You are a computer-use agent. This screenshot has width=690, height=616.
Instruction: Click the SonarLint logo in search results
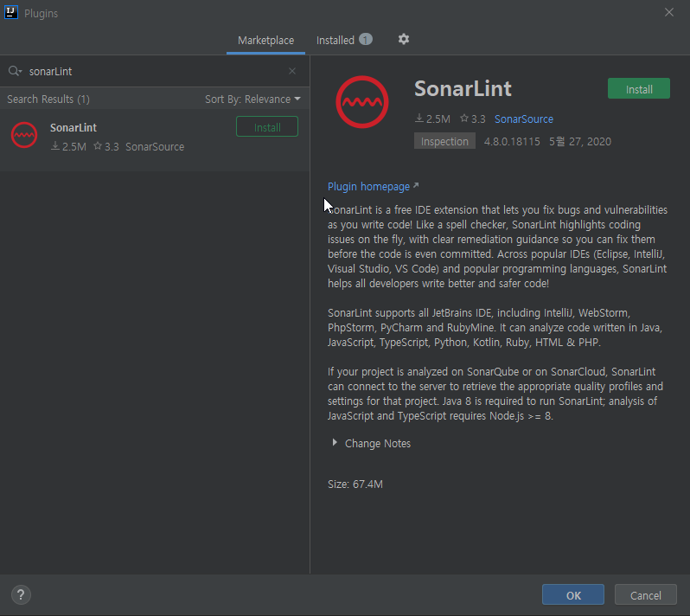[24, 135]
